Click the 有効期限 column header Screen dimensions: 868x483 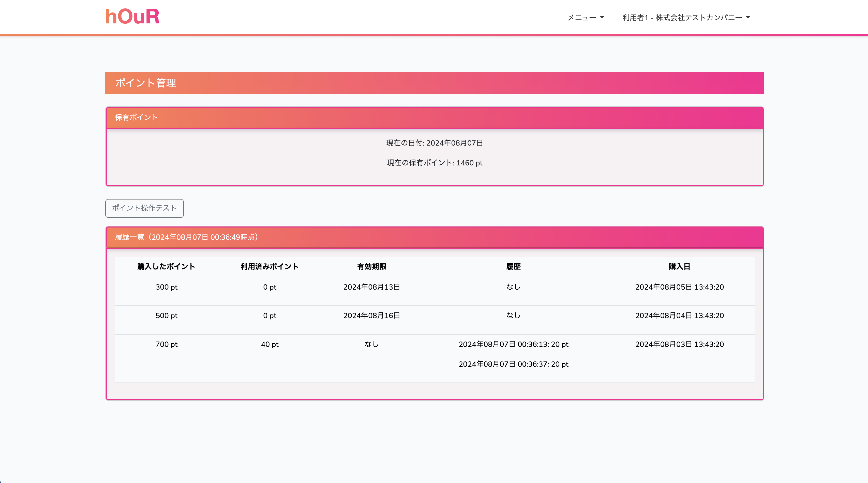click(372, 266)
